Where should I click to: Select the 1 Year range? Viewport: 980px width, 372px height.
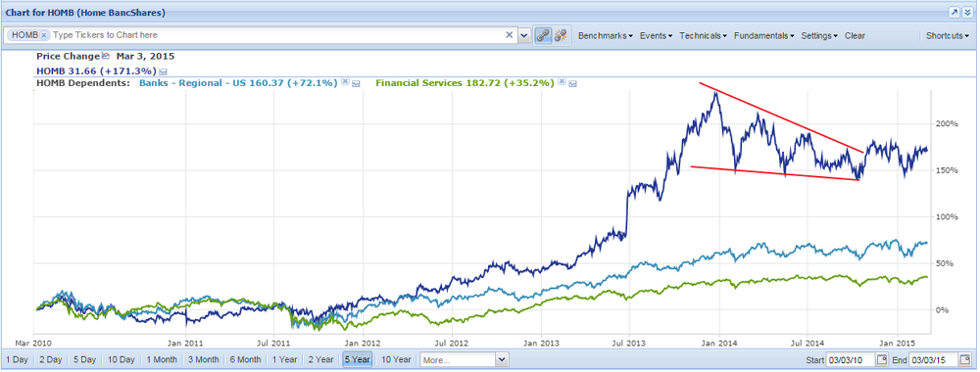[x=284, y=359]
